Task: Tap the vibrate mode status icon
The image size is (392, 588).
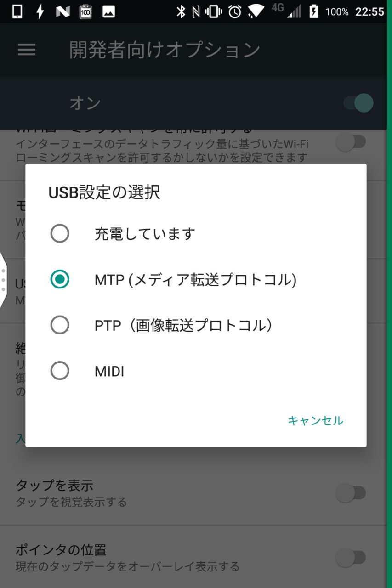Action: (x=214, y=11)
